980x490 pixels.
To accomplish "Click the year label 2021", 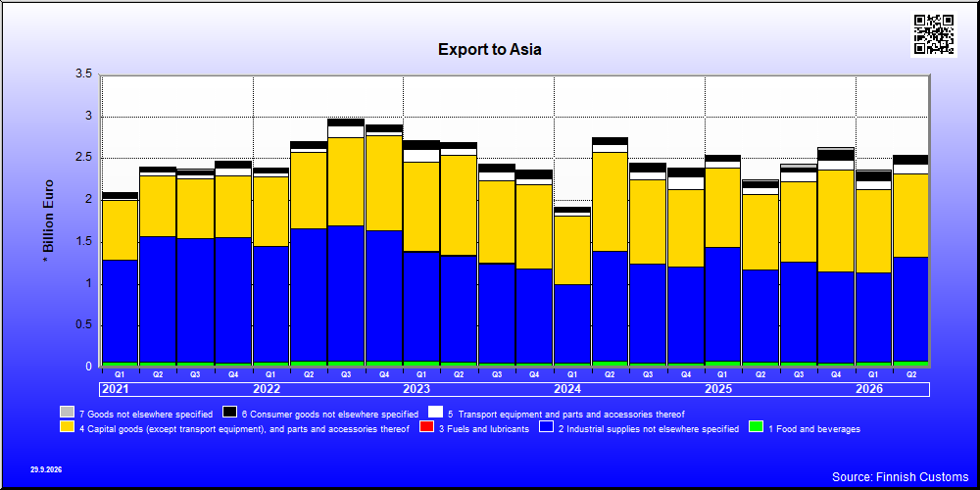I will [115, 389].
